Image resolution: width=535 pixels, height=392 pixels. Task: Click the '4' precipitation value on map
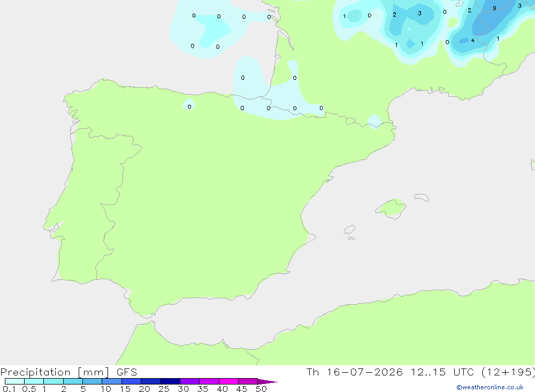(472, 40)
